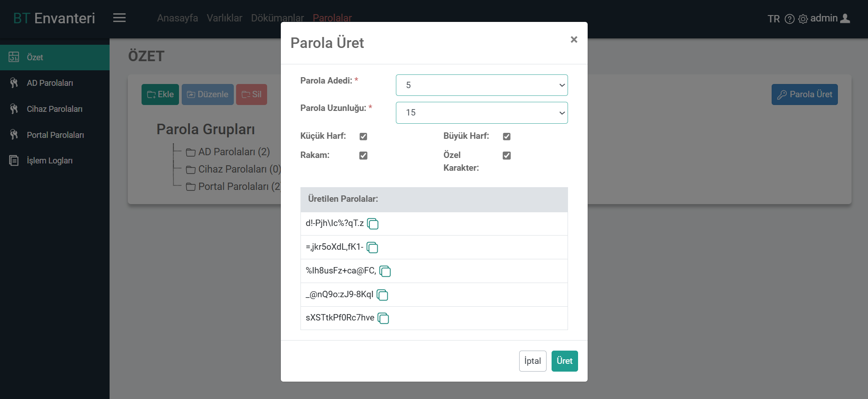Open the Anasayfa menu item
This screenshot has width=868, height=399.
pyautogui.click(x=178, y=18)
